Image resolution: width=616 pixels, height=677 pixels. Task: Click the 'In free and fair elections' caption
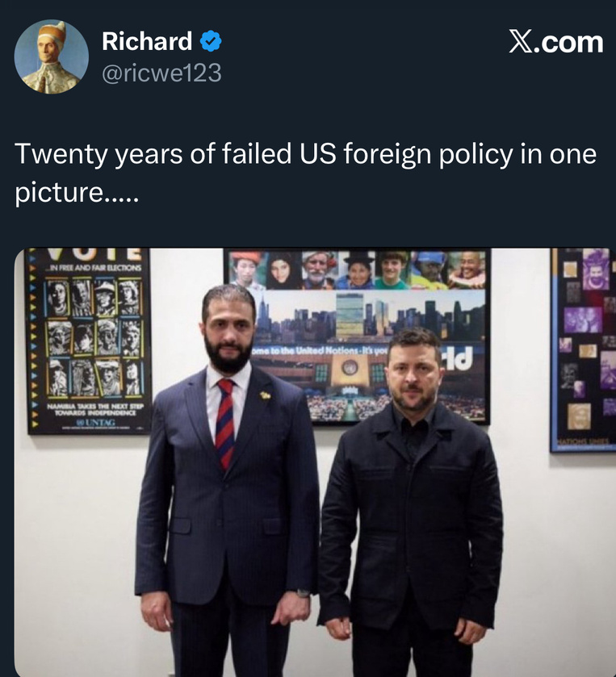pos(94,268)
